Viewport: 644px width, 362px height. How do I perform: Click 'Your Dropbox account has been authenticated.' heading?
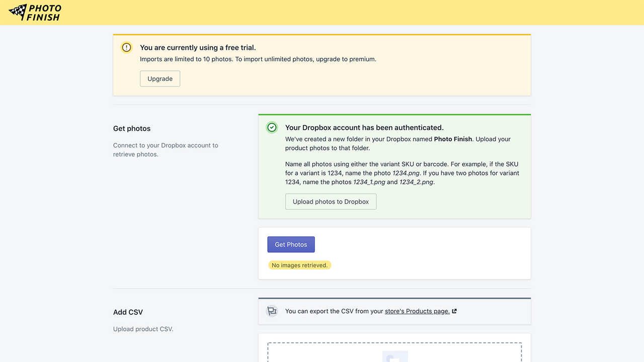(364, 128)
